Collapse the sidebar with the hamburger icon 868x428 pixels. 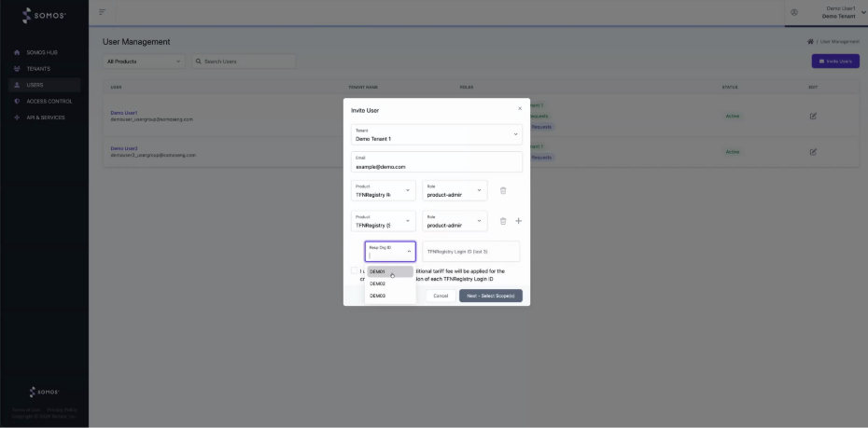[102, 11]
